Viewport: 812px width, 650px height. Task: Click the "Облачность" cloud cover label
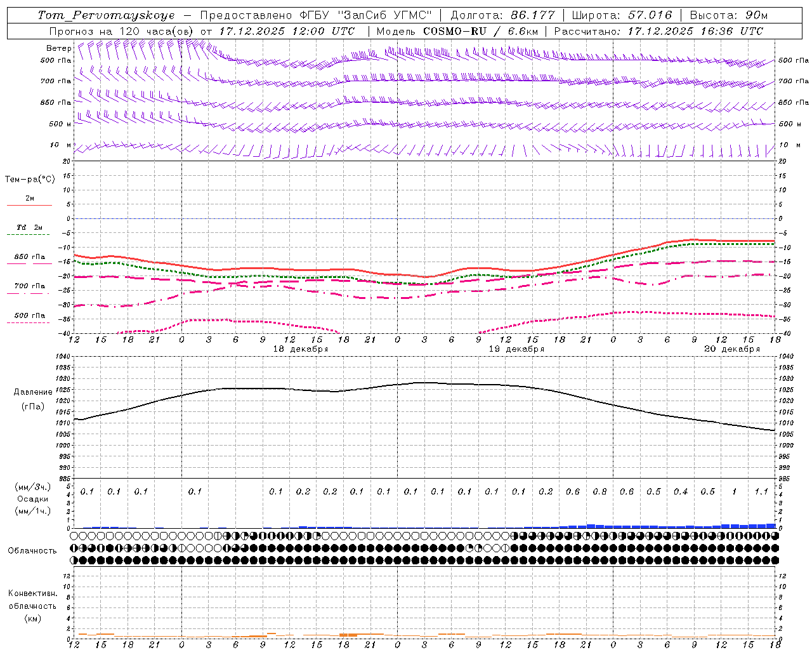pos(32,551)
